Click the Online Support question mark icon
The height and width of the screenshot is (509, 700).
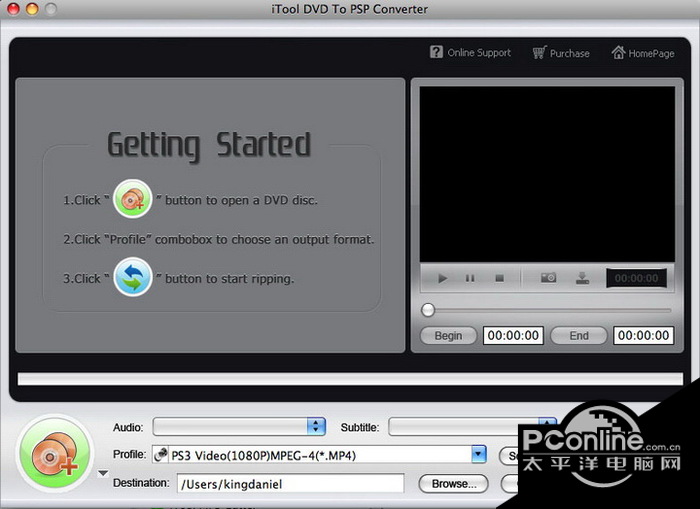pyautogui.click(x=436, y=52)
